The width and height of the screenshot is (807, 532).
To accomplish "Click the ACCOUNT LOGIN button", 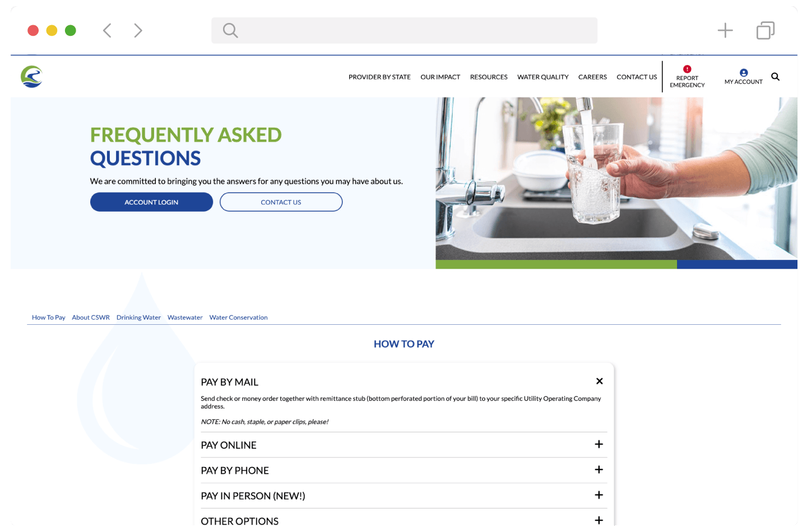I will (x=151, y=202).
